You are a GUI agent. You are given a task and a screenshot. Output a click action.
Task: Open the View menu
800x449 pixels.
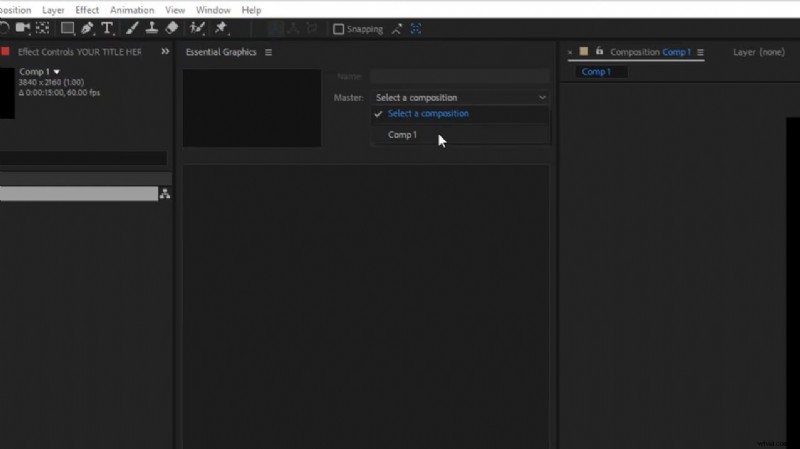point(175,10)
